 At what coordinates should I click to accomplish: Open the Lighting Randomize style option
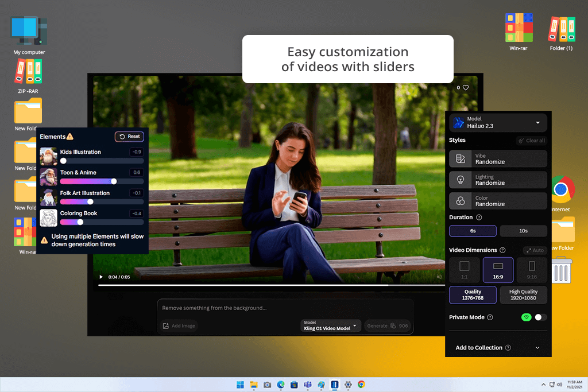[x=498, y=180]
